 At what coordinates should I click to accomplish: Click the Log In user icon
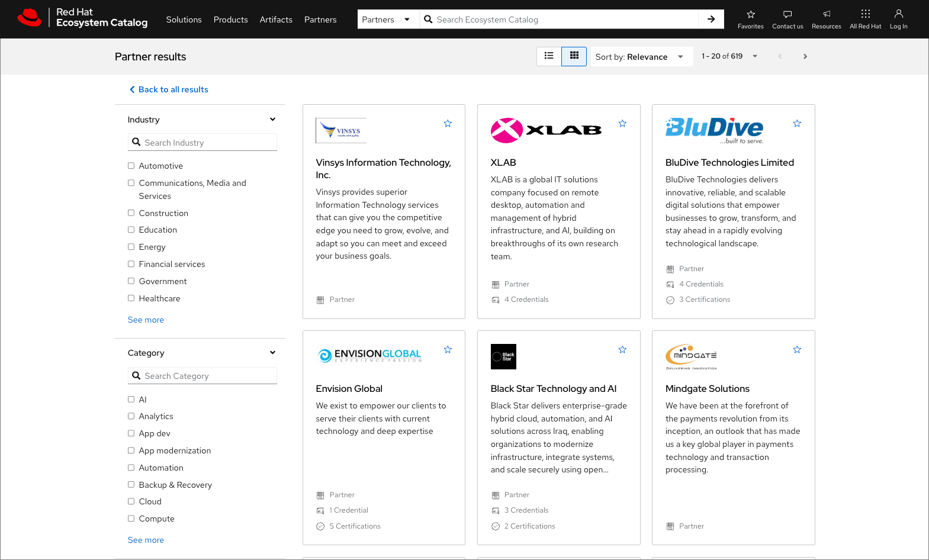coord(898,14)
